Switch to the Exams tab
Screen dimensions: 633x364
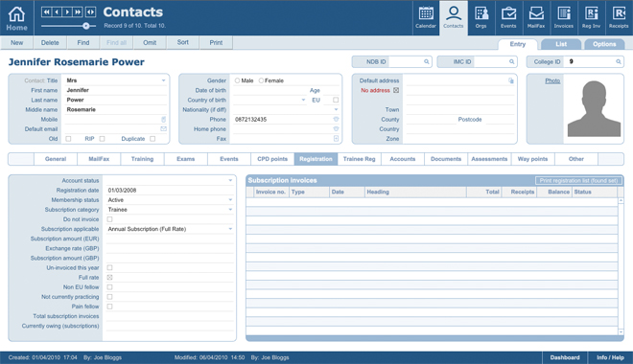[x=186, y=159]
